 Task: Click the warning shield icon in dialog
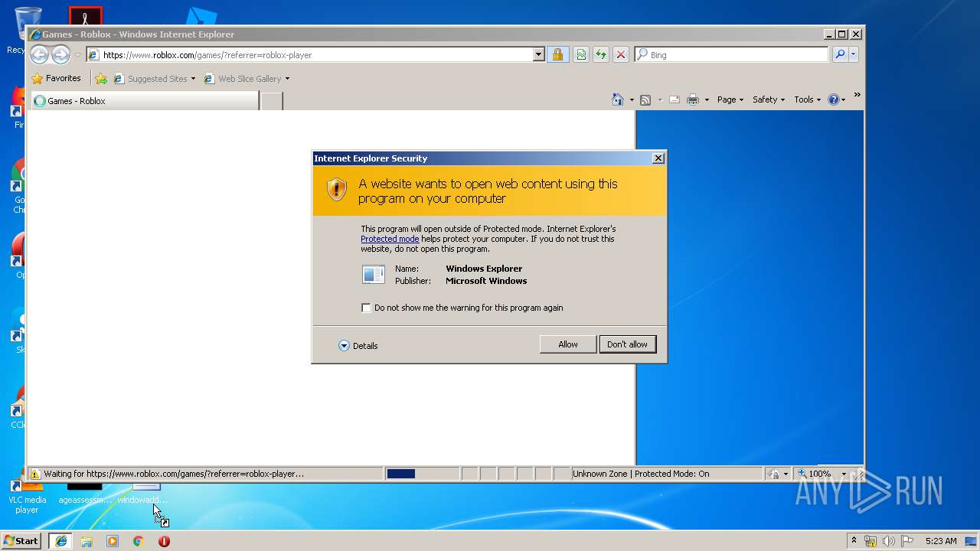tap(337, 189)
